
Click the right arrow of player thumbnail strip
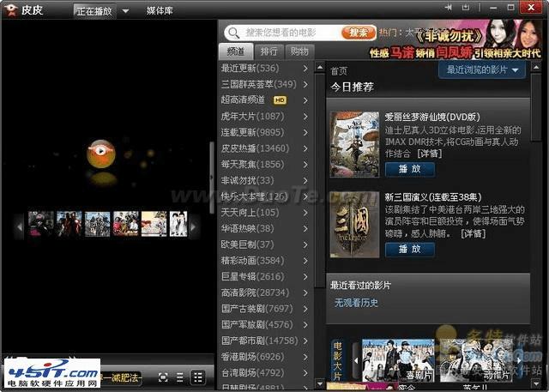194,226
